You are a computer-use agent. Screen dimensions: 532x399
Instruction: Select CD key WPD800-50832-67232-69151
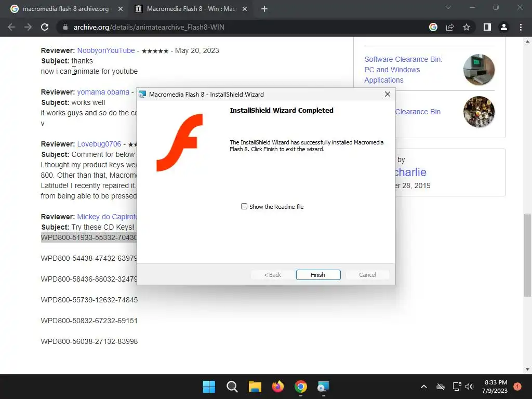(89, 321)
